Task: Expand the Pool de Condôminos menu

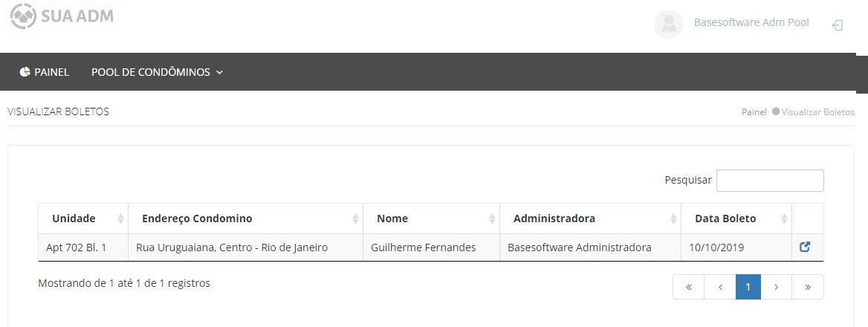Action: click(x=157, y=72)
